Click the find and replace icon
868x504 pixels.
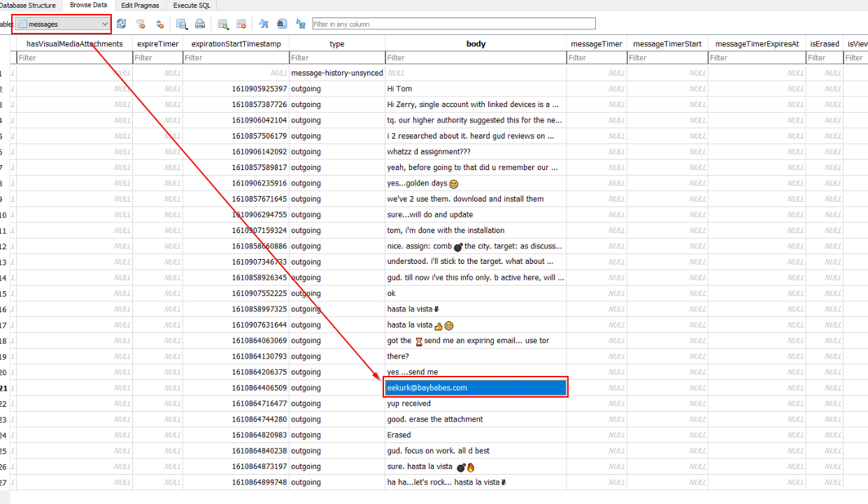(301, 24)
